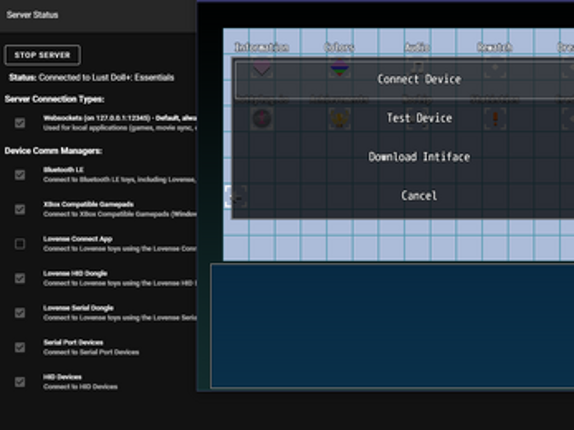Click the pink heart Information icon

(x=262, y=68)
